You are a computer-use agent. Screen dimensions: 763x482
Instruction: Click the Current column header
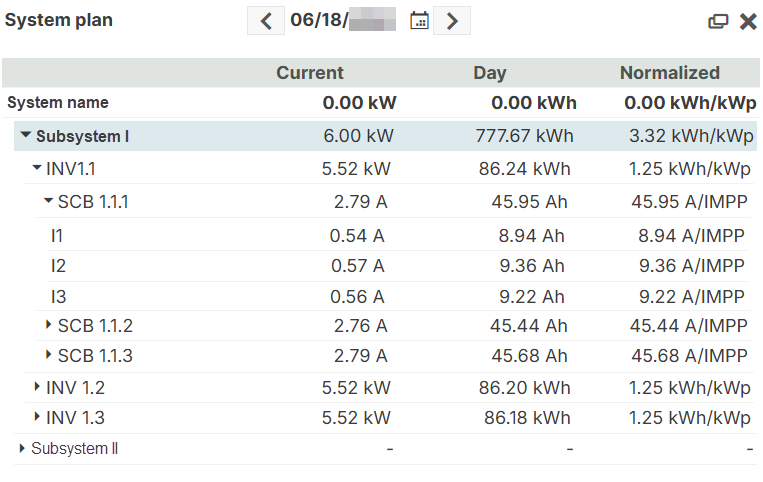tap(309, 73)
